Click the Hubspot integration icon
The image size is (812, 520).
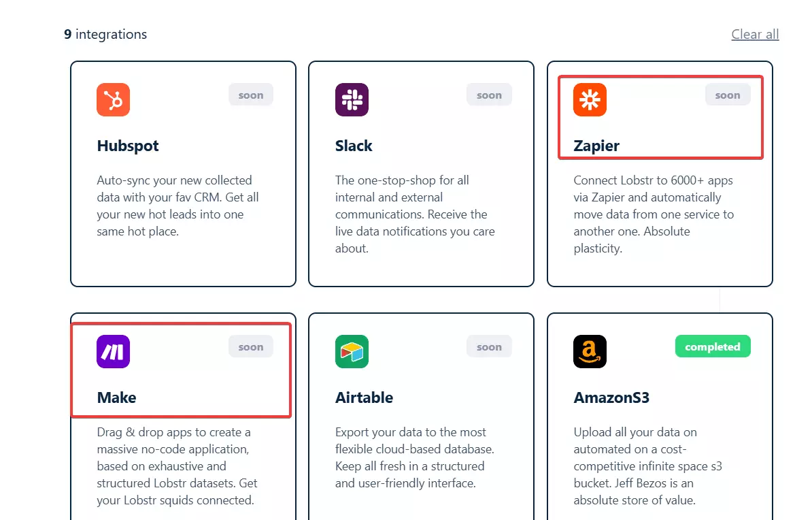point(113,99)
